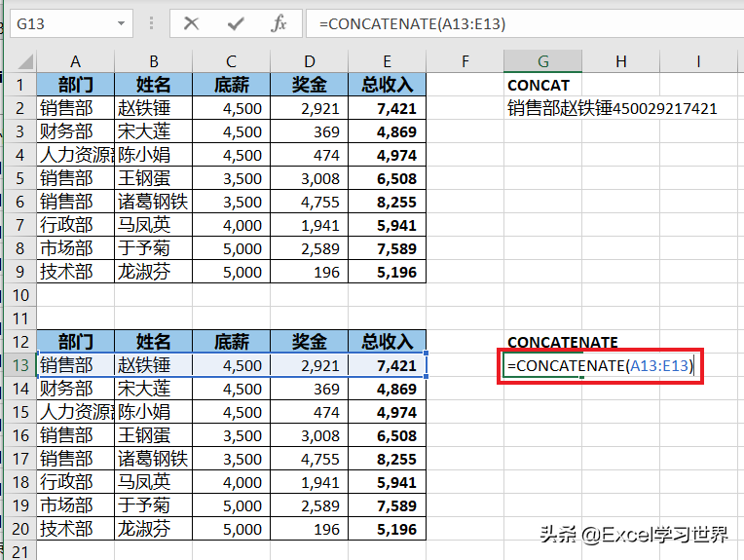Select column A header
Image resolution: width=744 pixels, height=560 pixels.
coord(75,61)
